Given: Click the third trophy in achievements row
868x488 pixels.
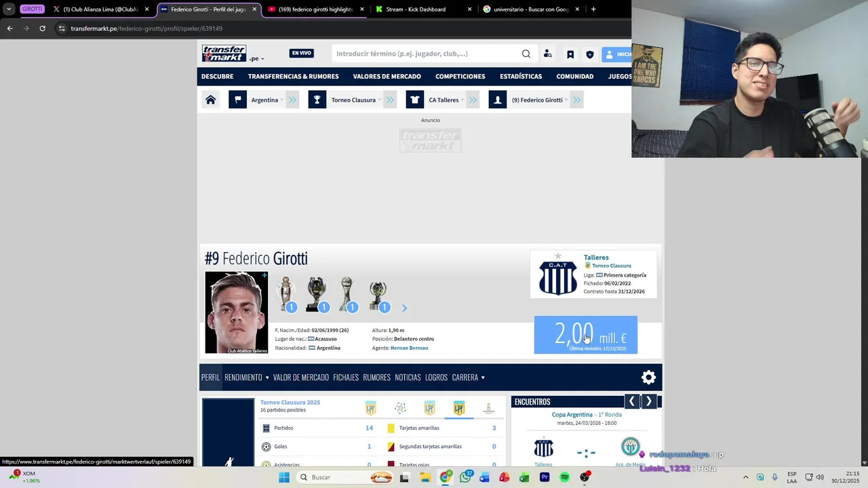Looking at the screenshot, I should 347,293.
